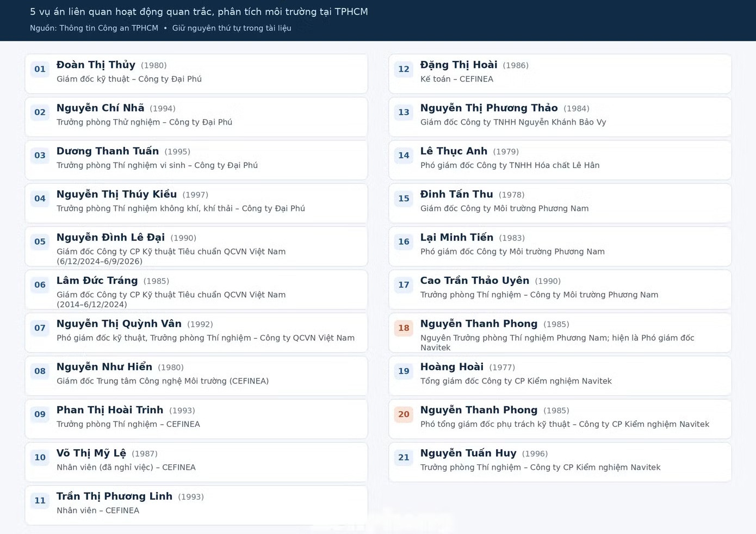Viewport: 756px width, 534px height.
Task: Click highlighted number badge 18
Action: pyautogui.click(x=404, y=328)
